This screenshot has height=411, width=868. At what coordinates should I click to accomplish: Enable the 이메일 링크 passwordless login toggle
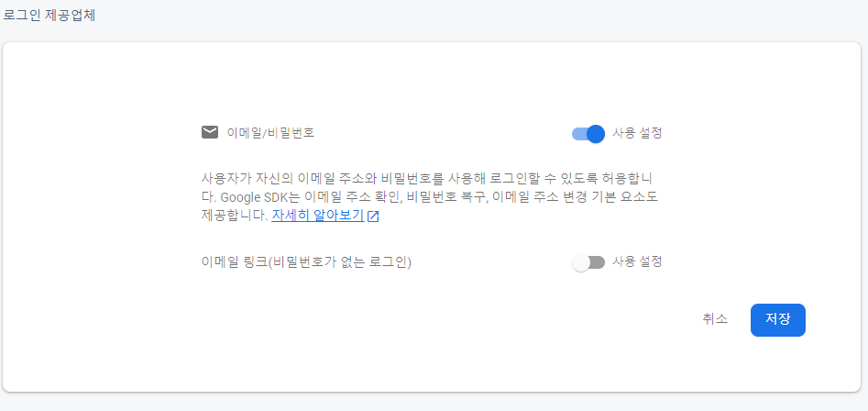(588, 262)
